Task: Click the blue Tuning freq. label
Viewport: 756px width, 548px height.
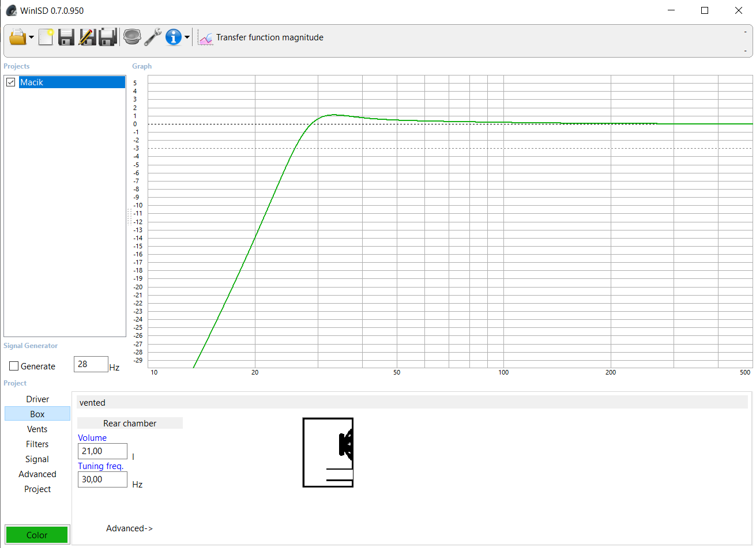Action: point(101,466)
